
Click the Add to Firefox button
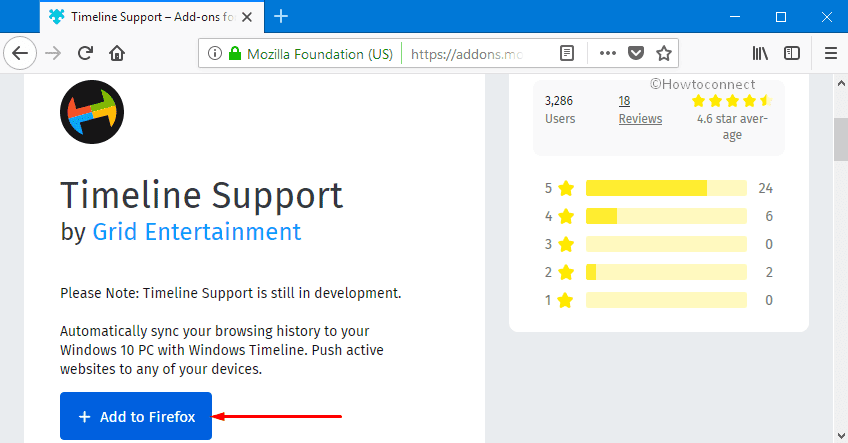tap(136, 416)
